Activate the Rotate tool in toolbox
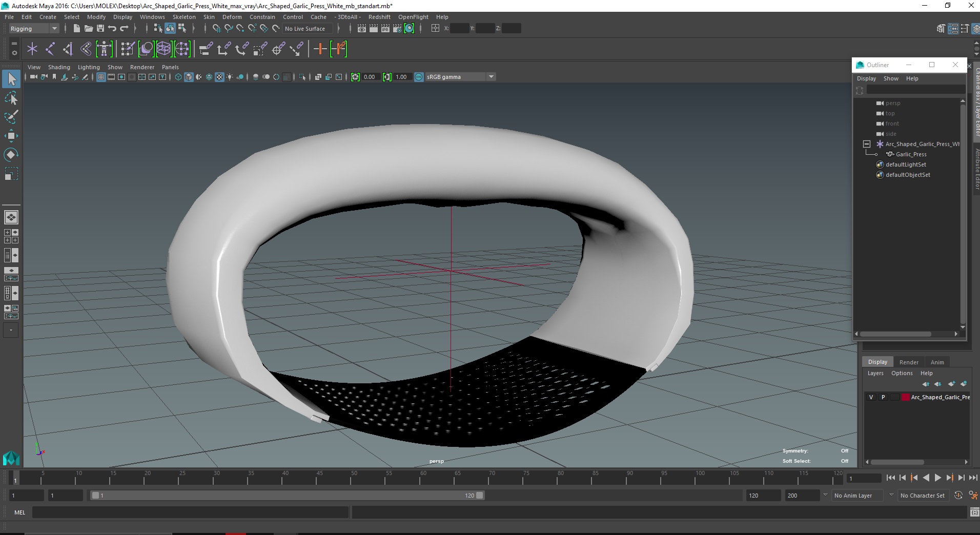 [x=11, y=155]
